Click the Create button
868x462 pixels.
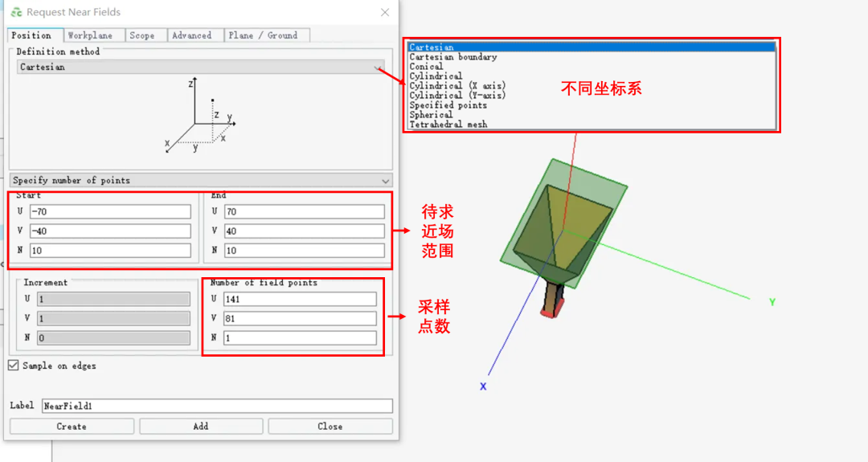click(72, 426)
